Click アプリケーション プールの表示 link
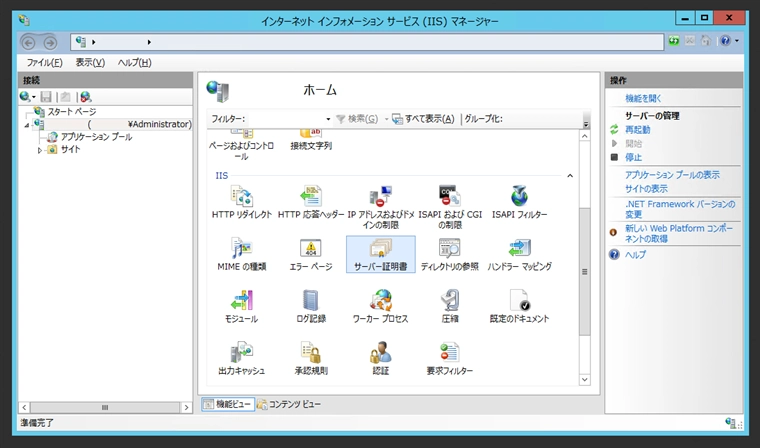760x448 pixels. 672,175
